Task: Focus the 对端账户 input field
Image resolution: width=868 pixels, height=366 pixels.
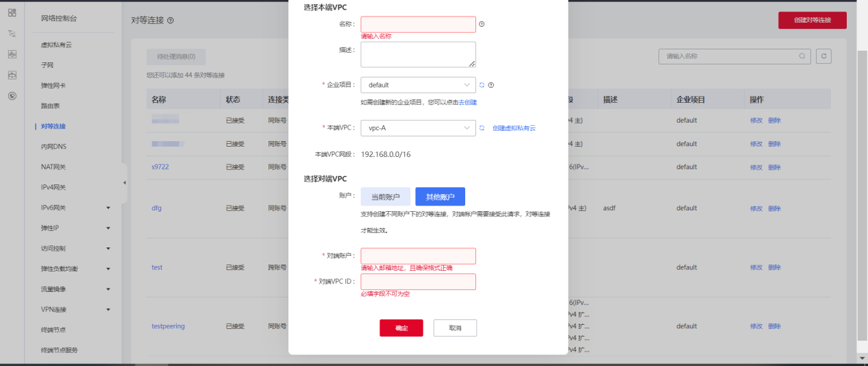Action: [418, 256]
